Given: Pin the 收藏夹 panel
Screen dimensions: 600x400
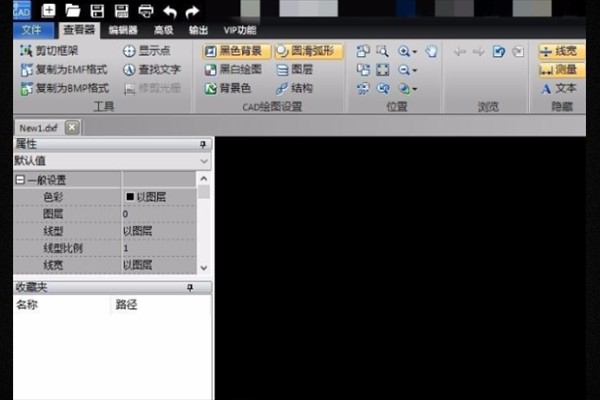Looking at the screenshot, I should pos(190,287).
